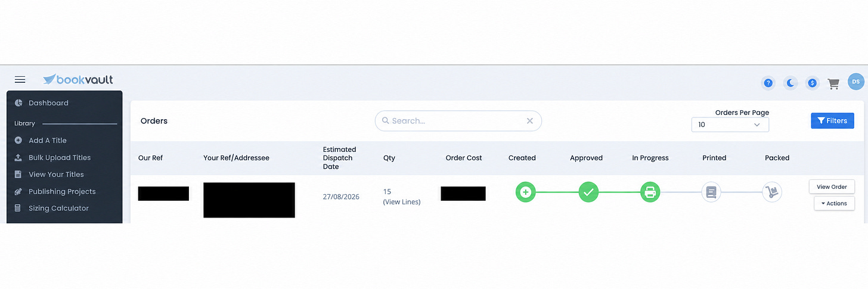
Task: Open the Orders Per Page dropdown
Action: click(x=730, y=125)
